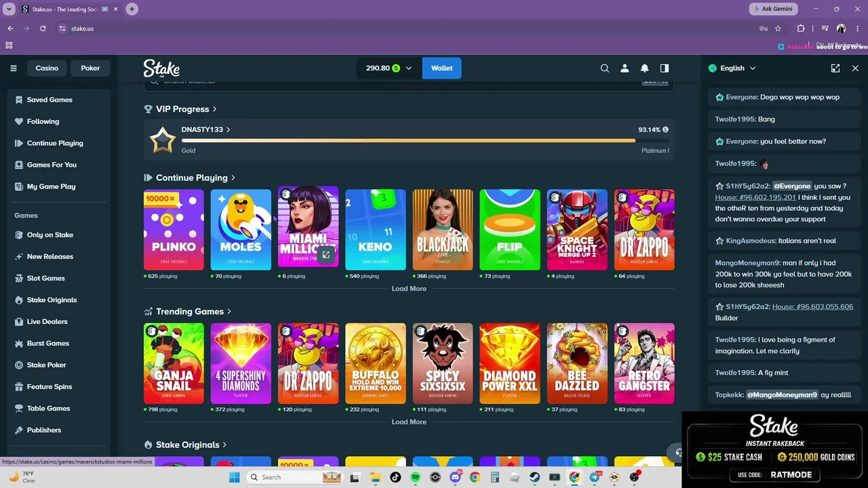Bookmark this page with star
Image resolution: width=868 pixels, height=488 pixels.
778,28
